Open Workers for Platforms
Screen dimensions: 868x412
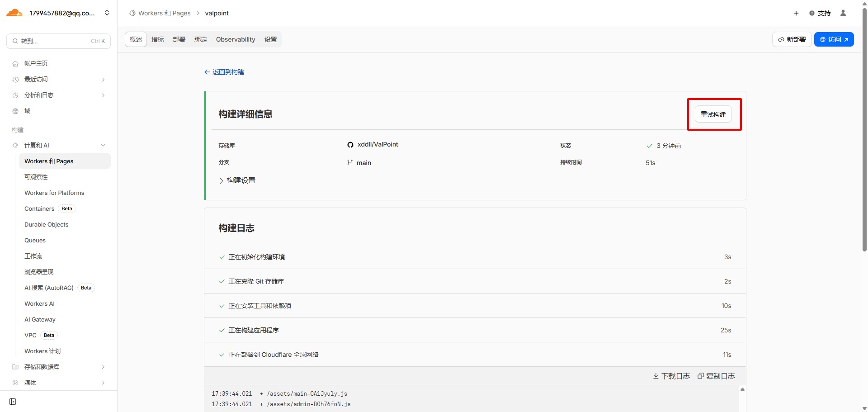point(54,193)
